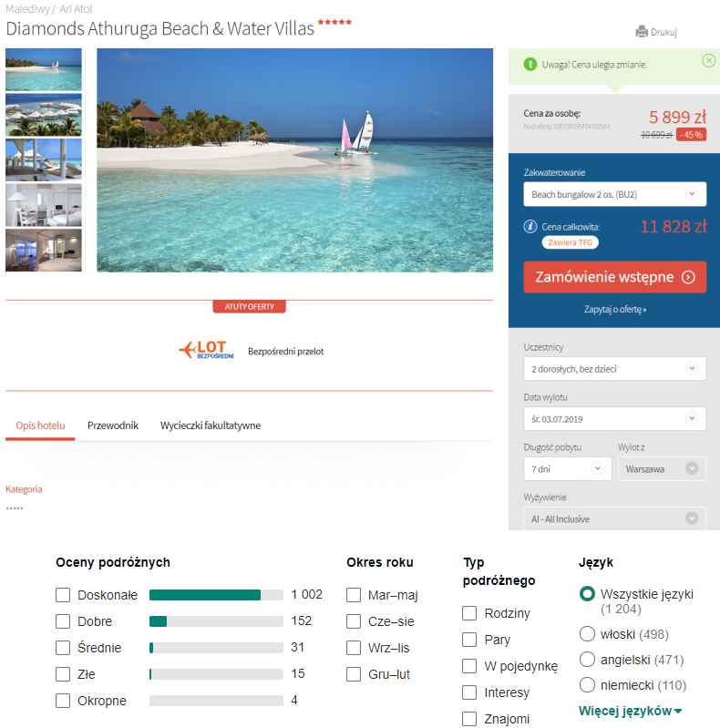720x728 pixels.
Task: Switch to the Przewodnik tab
Action: coord(113,426)
